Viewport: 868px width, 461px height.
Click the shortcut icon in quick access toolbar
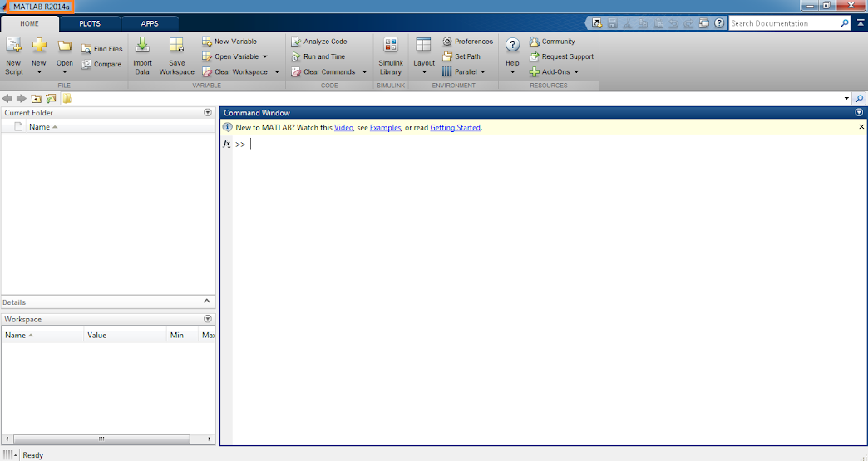coord(597,23)
